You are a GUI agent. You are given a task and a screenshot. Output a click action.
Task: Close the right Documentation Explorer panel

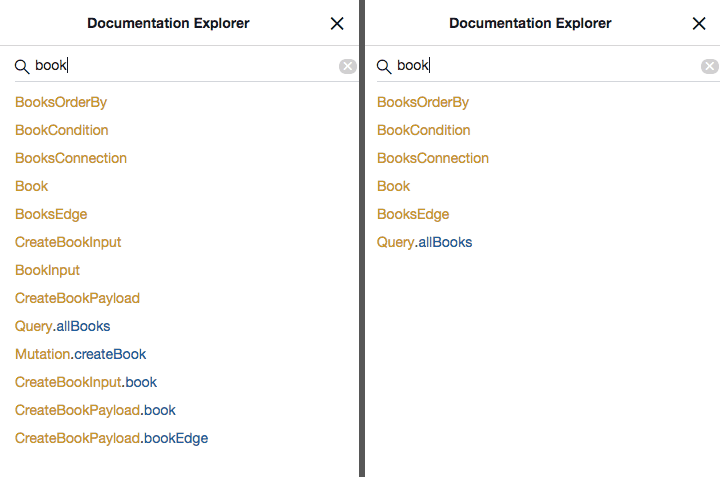click(x=699, y=24)
